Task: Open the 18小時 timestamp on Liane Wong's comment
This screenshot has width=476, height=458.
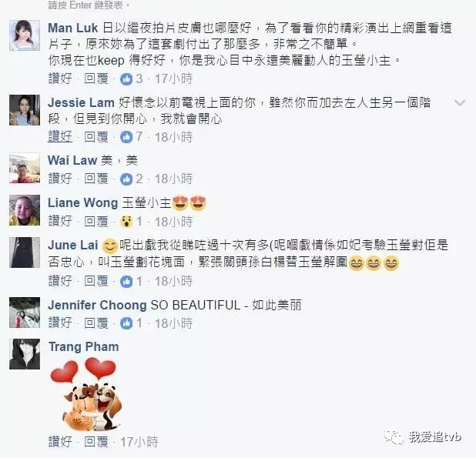Action: pyautogui.click(x=173, y=222)
